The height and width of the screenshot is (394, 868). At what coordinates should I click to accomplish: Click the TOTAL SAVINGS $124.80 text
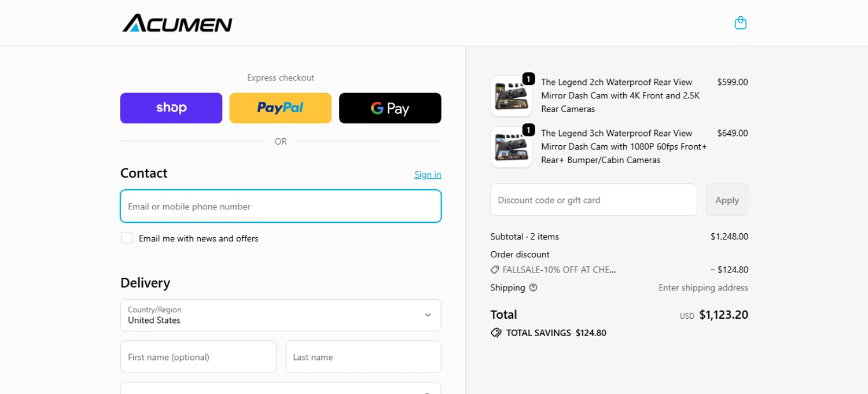[556, 333]
